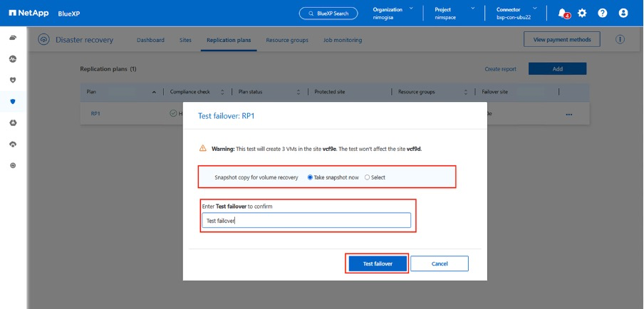This screenshot has height=309, width=644.
Task: Click the three-dot actions menu for RP1
Action: (568, 115)
